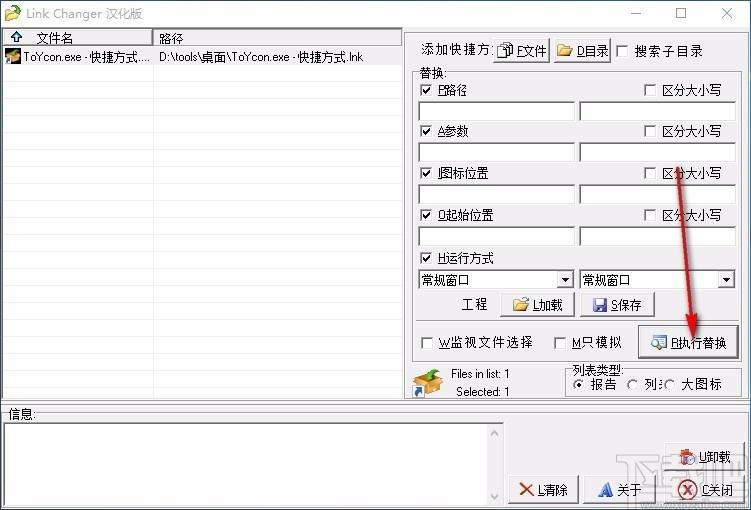Enable 区分大小写 for the 图标位置 row
This screenshot has width=751, height=510.
tap(649, 173)
